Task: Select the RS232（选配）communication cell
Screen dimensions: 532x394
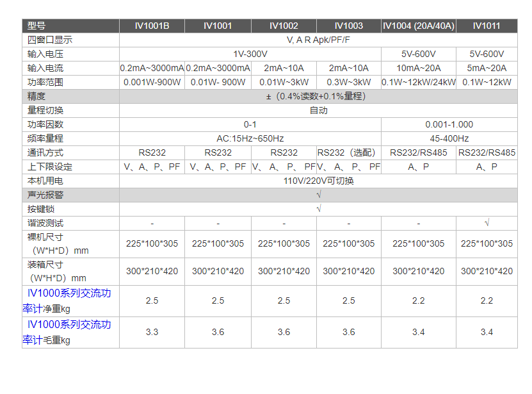Action: (348, 152)
